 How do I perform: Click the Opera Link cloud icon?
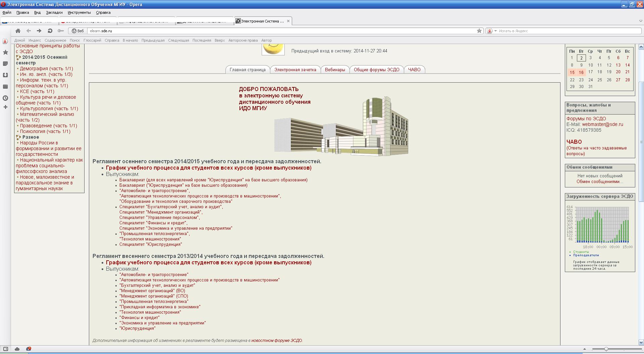[x=17, y=349]
